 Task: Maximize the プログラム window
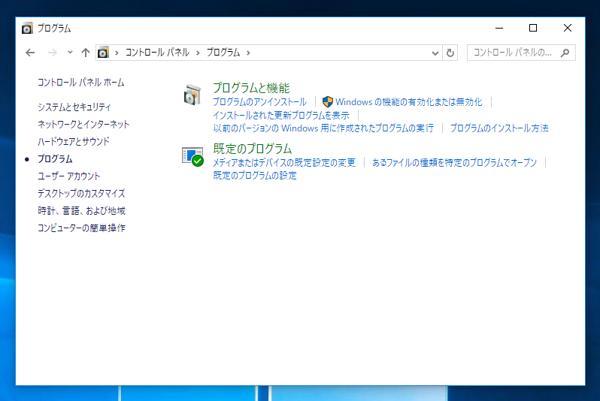pos(533,28)
